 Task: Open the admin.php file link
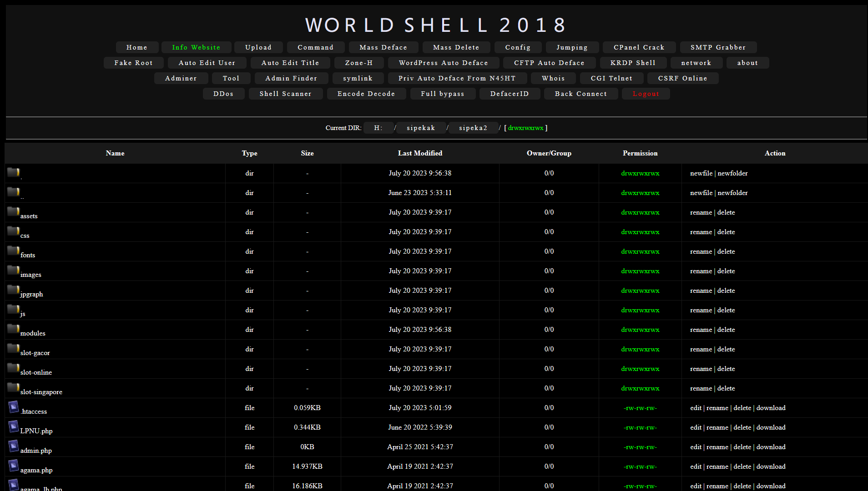click(x=36, y=451)
